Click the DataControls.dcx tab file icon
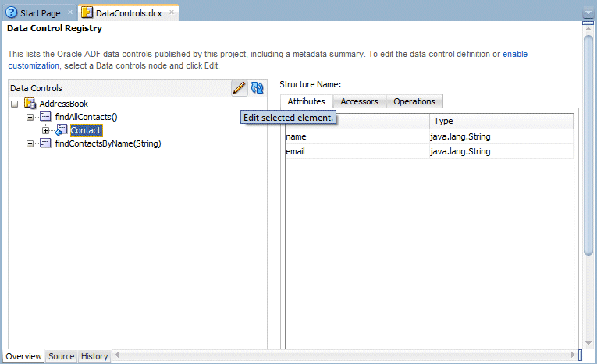The width and height of the screenshot is (597, 364). (x=87, y=12)
